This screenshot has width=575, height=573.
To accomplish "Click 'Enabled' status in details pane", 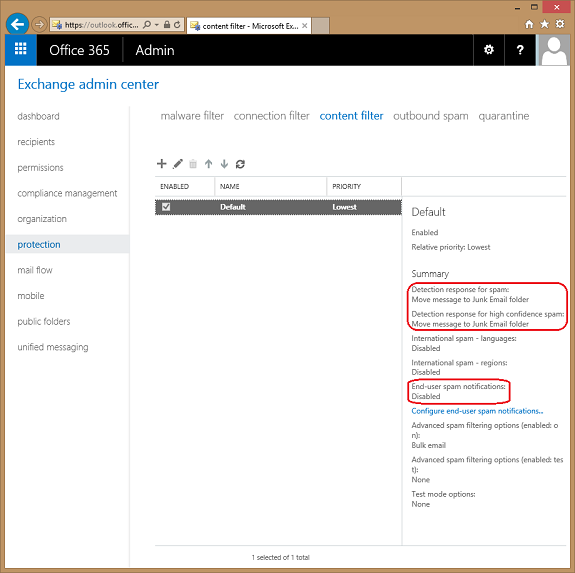I will click(x=425, y=232).
